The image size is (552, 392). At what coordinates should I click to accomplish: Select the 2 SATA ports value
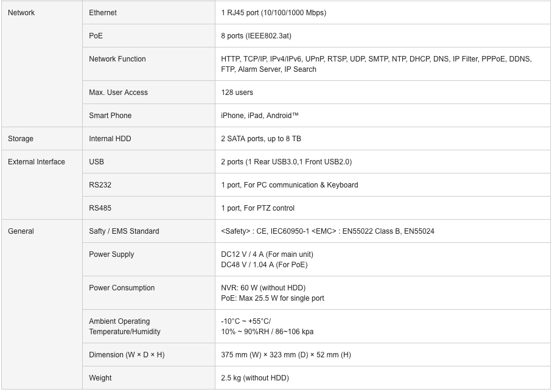pos(261,139)
